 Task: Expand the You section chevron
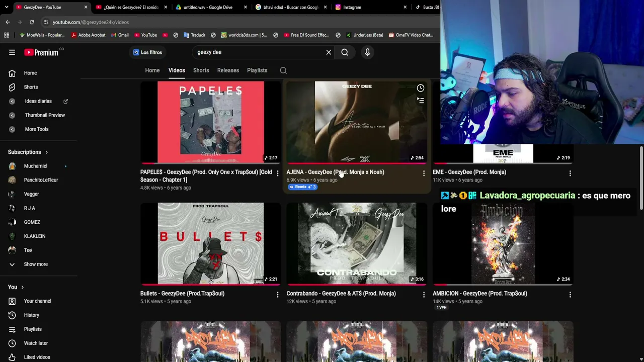22,287
